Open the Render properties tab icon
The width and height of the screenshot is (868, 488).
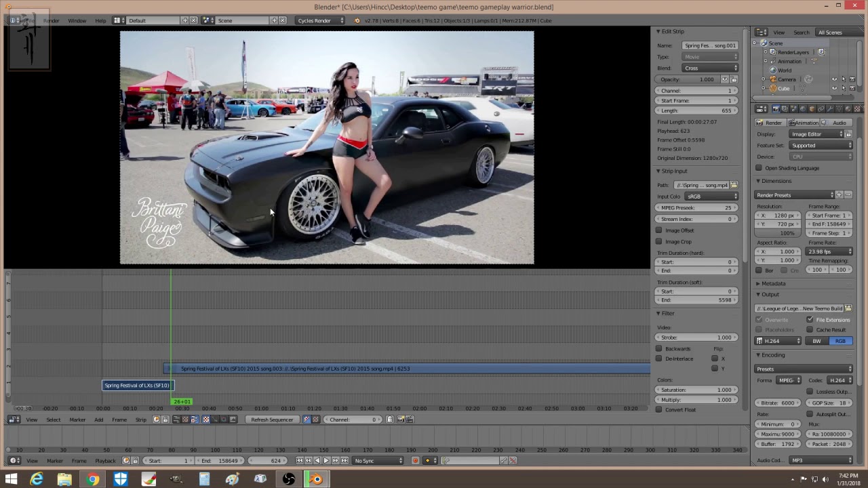[776, 108]
